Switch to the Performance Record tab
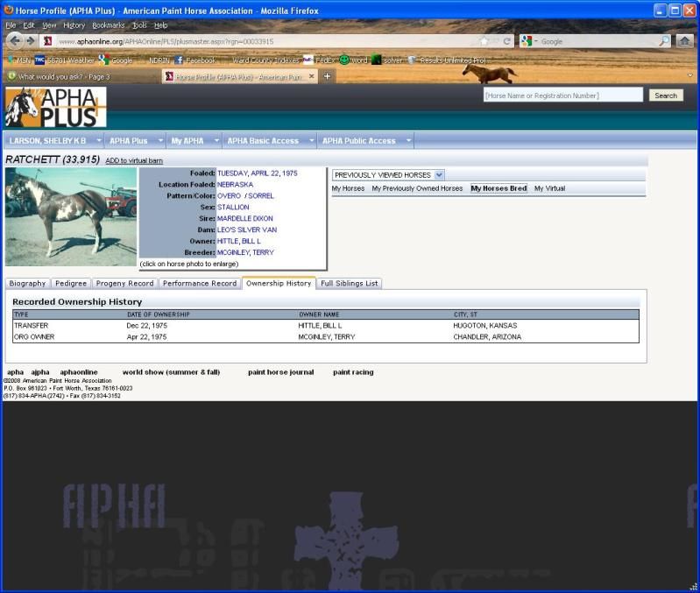The image size is (700, 593). (x=200, y=283)
